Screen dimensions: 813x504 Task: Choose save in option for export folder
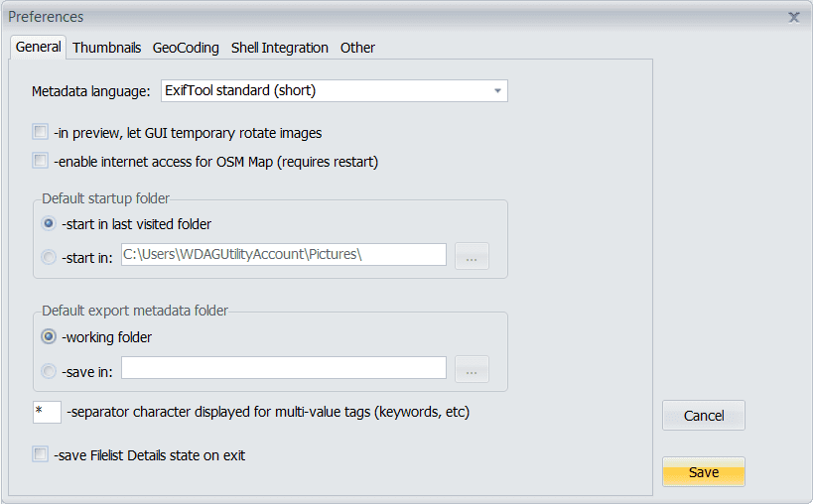click(x=50, y=371)
